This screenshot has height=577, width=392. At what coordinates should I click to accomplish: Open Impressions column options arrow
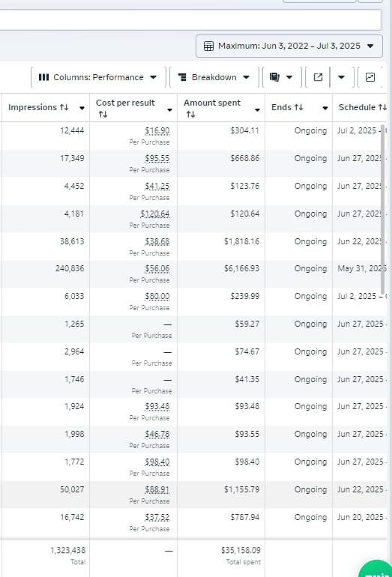pos(82,108)
